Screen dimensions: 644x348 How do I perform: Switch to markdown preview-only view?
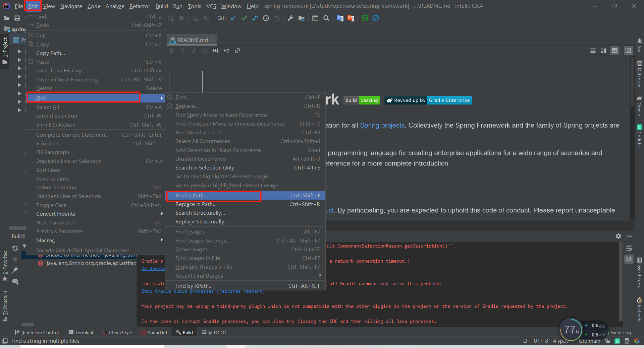[615, 51]
